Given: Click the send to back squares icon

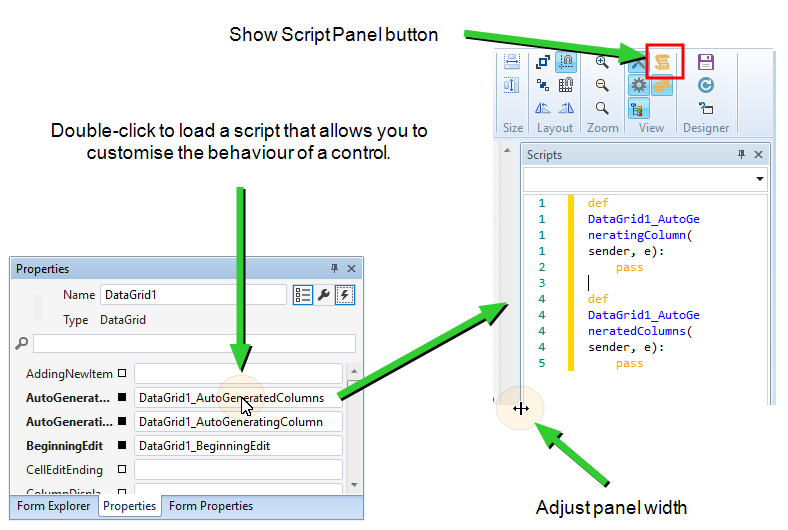Looking at the screenshot, I should pos(543,85).
